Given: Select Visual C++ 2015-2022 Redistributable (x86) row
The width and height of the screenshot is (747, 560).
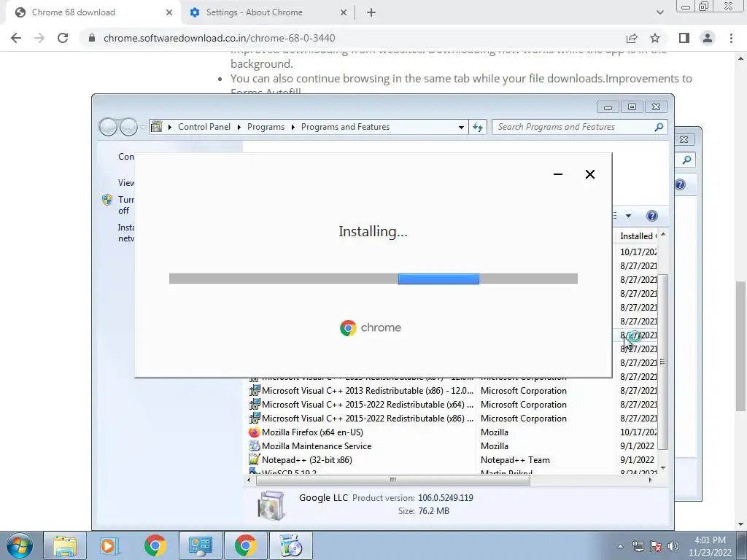Looking at the screenshot, I should [452, 418].
